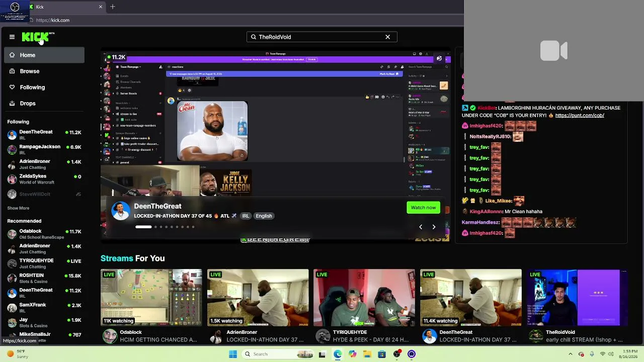
Task: Select the second carousel indicator dot
Action: [155, 227]
